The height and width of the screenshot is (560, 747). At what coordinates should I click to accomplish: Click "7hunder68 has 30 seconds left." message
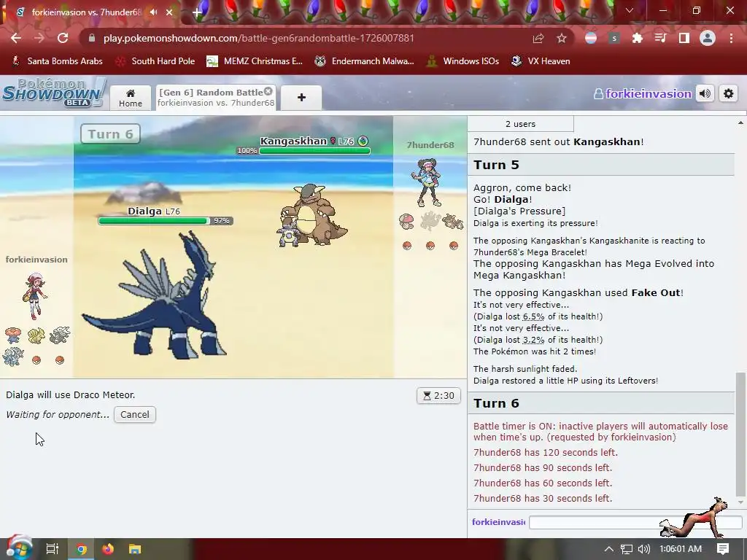click(543, 498)
